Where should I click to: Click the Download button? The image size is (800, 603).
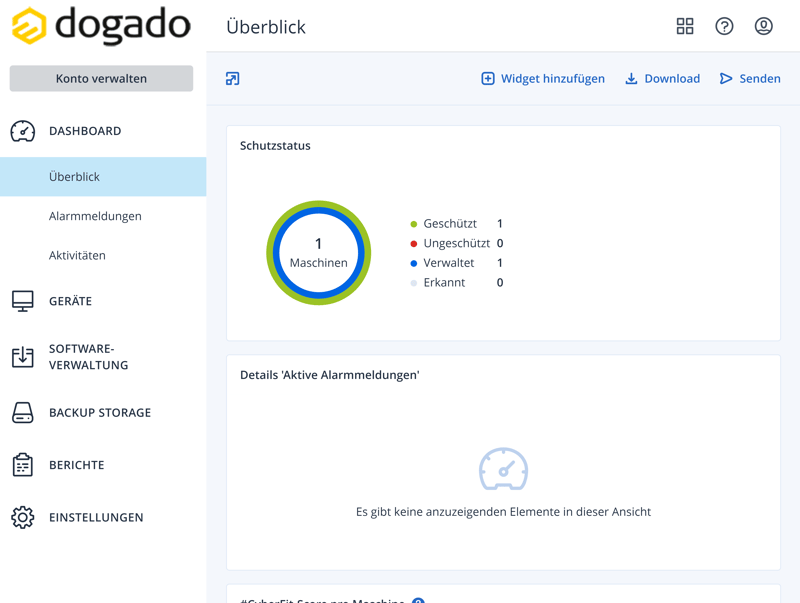(662, 79)
